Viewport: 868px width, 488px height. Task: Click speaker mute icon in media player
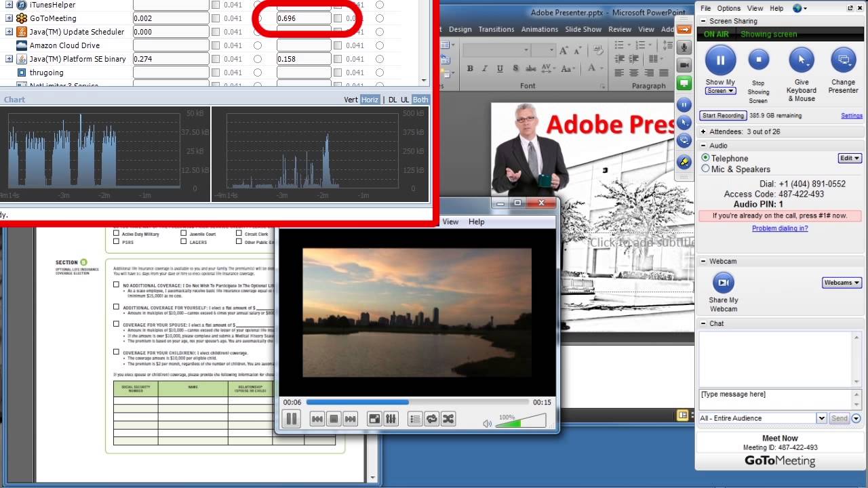(487, 424)
